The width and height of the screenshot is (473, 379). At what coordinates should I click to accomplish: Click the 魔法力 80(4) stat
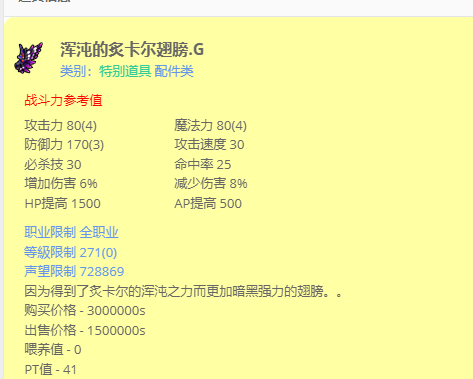pyautogui.click(x=210, y=126)
